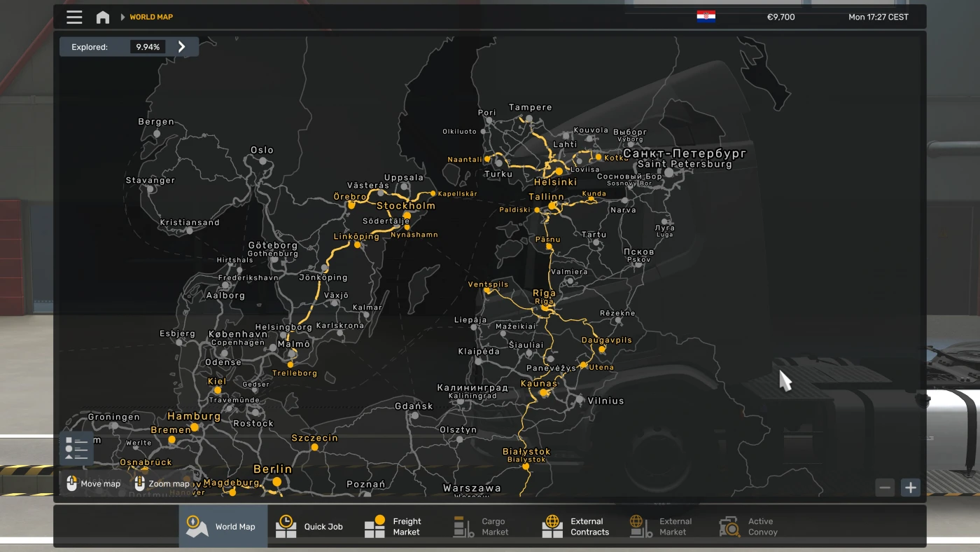Select the Bremen city marker
Image resolution: width=980 pixels, height=552 pixels.
[172, 440]
